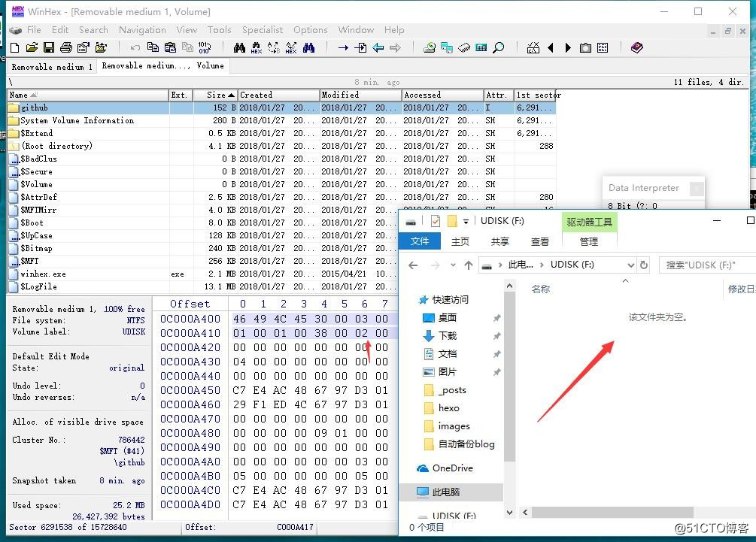Image resolution: width=756 pixels, height=542 pixels.
Task: Click the Offset column header in hex view
Action: click(x=190, y=304)
